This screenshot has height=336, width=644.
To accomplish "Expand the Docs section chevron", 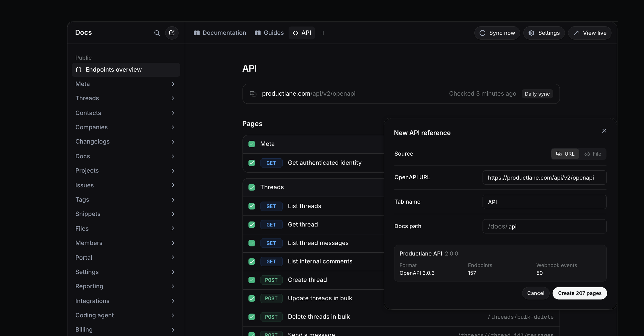I will [173, 156].
